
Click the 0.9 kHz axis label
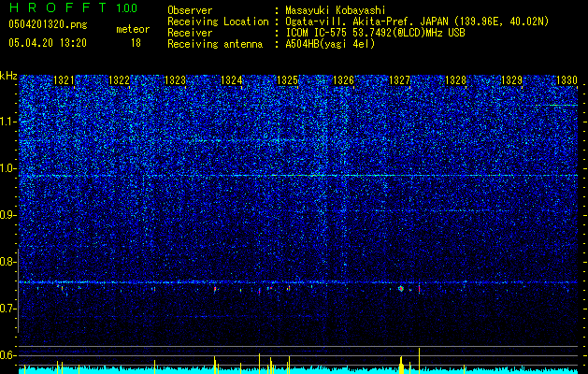click(7, 215)
